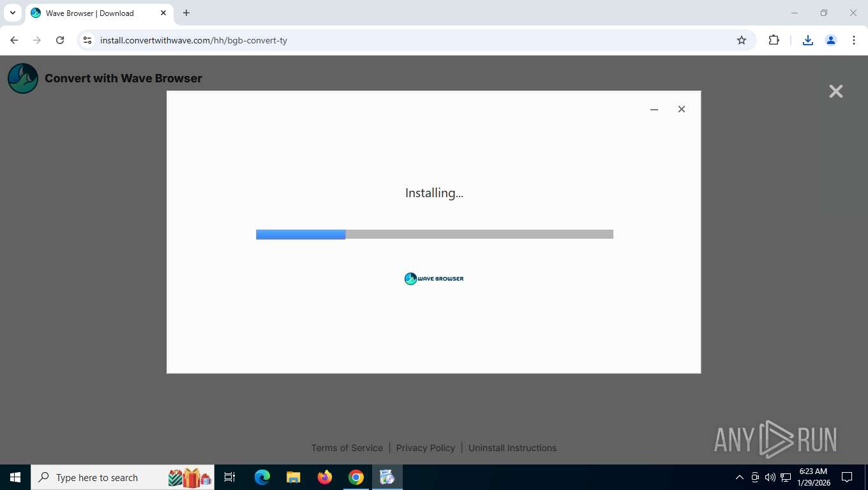868x490 pixels.
Task: Open the Chrome downloads icon
Action: pyautogui.click(x=808, y=40)
